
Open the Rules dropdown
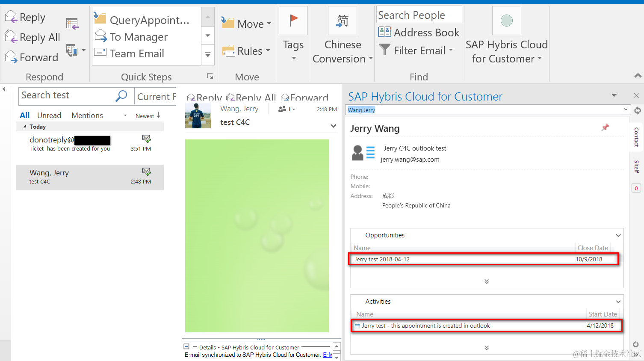pyautogui.click(x=246, y=51)
